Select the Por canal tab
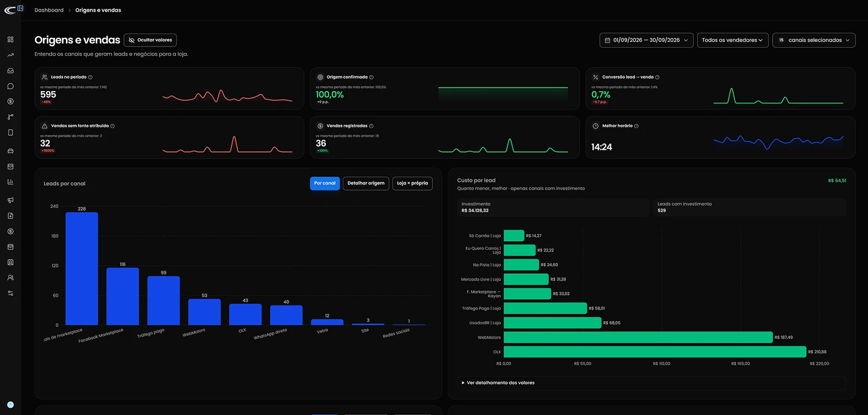The image size is (868, 415). [x=325, y=183]
